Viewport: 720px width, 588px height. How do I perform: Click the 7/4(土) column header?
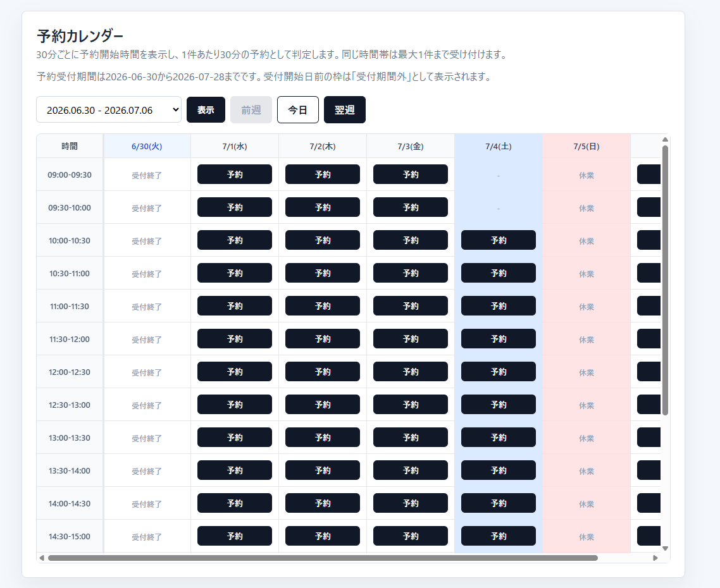[x=498, y=146]
